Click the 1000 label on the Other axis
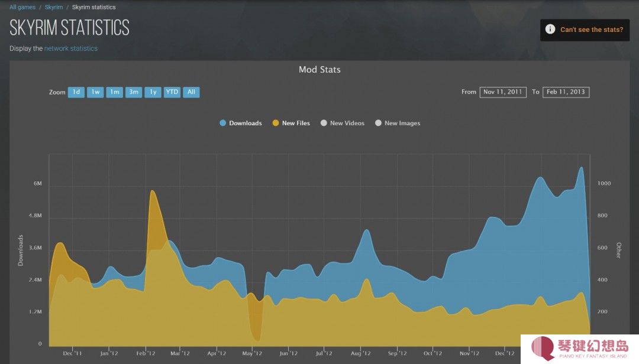This screenshot has width=639, height=364. (604, 184)
